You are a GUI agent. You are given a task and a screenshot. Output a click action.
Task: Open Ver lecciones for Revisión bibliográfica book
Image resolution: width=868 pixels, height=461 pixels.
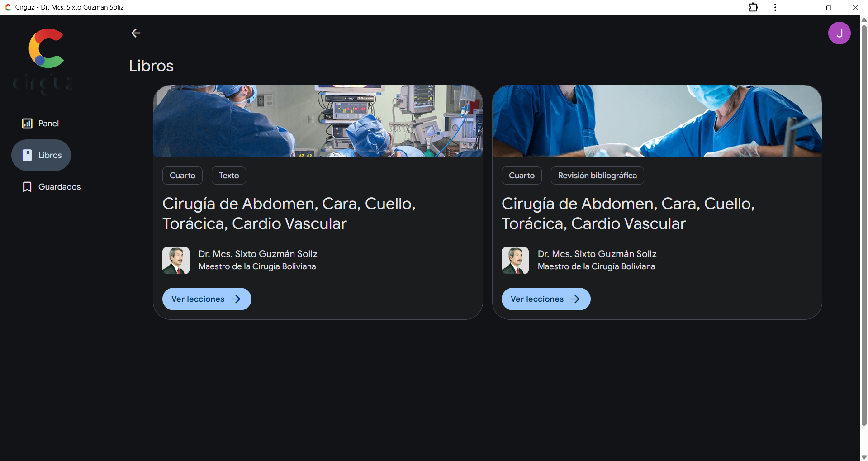point(545,299)
